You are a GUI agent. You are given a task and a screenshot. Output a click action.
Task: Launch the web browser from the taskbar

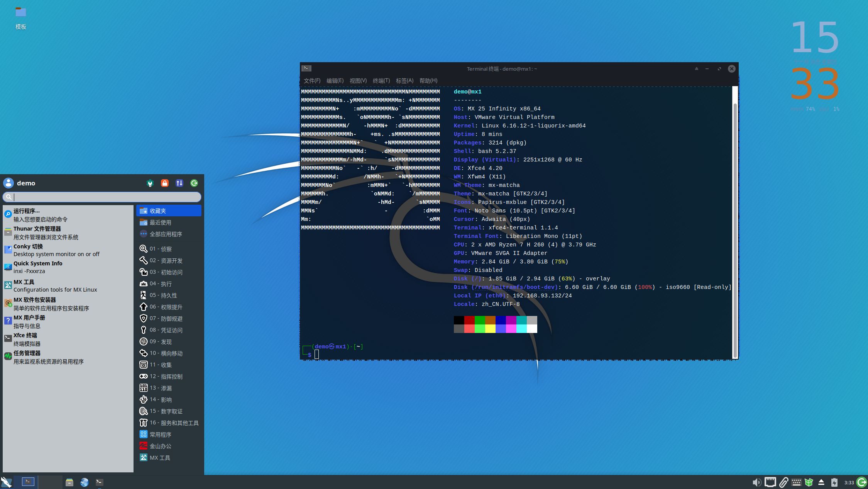pyautogui.click(x=85, y=482)
